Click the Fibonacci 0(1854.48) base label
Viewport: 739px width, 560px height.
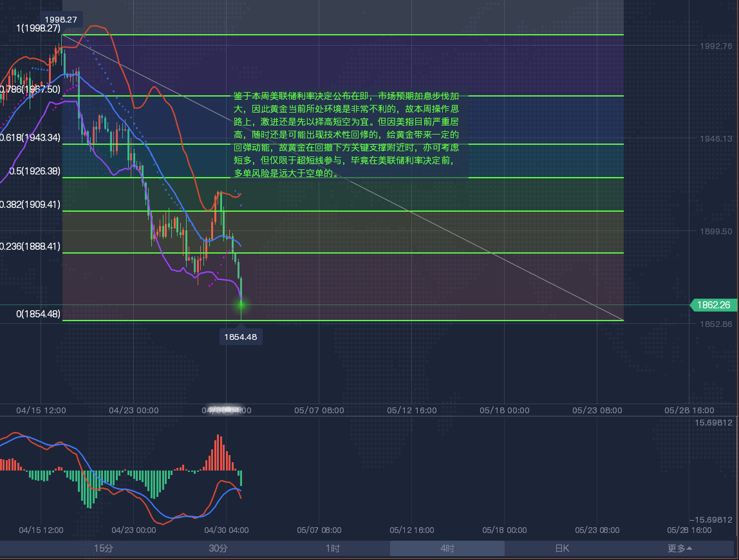pos(39,314)
